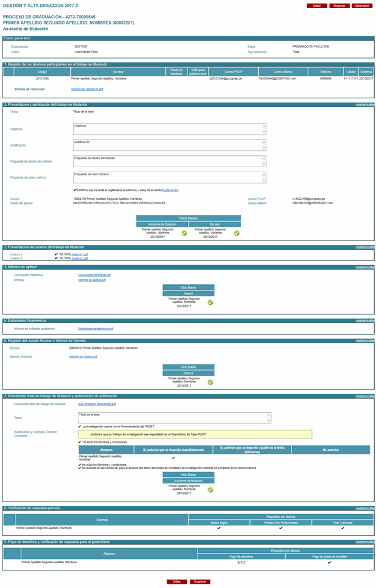Screen dimensions: 376x588
Task: Click the scroll-down arrow in Propuesta de marco teórico box
Action: pos(264,180)
